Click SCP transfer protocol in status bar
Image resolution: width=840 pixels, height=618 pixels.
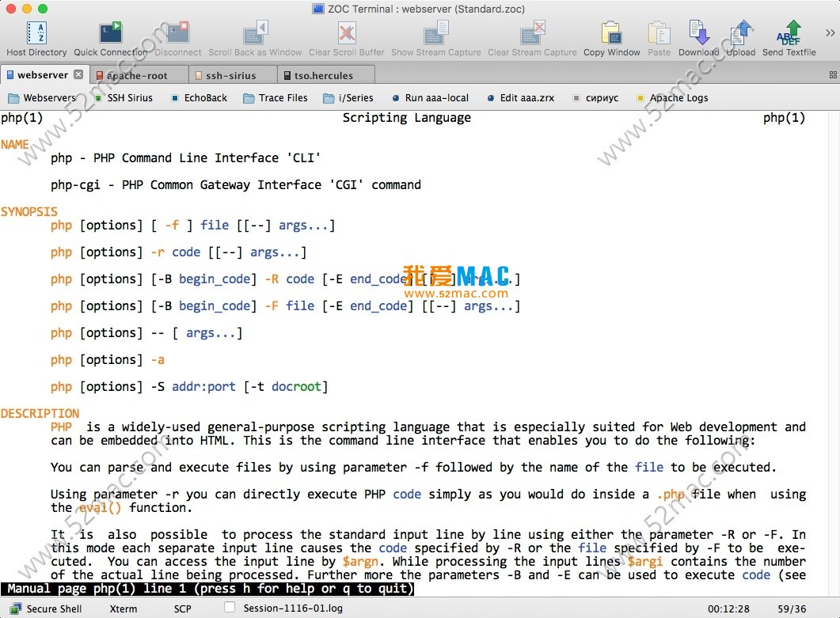point(182,609)
